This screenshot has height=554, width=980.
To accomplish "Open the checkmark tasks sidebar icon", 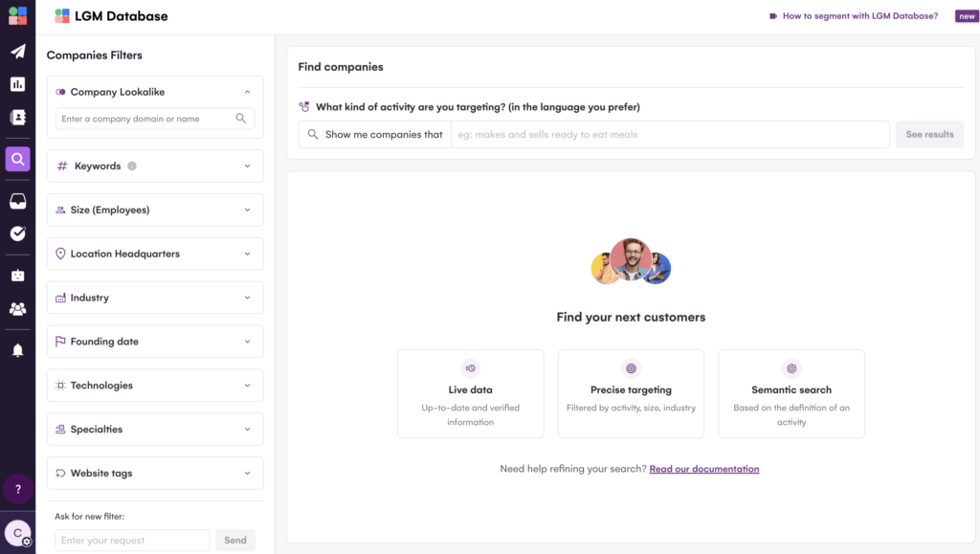I will click(17, 233).
